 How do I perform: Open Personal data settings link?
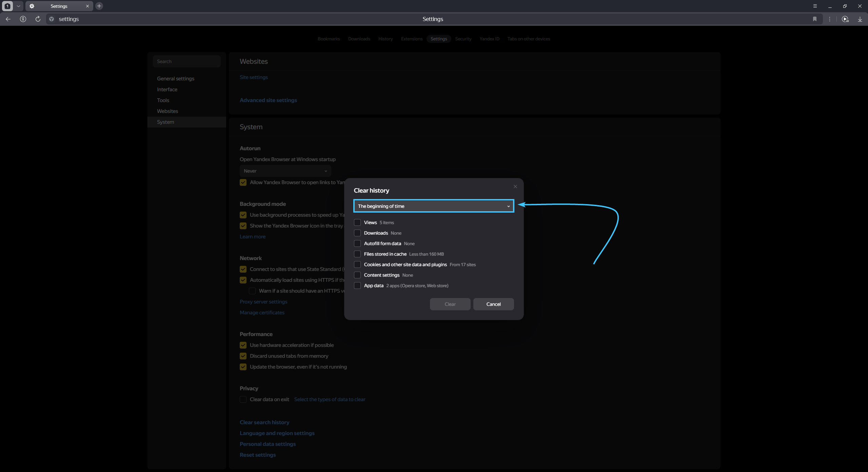[x=268, y=444]
